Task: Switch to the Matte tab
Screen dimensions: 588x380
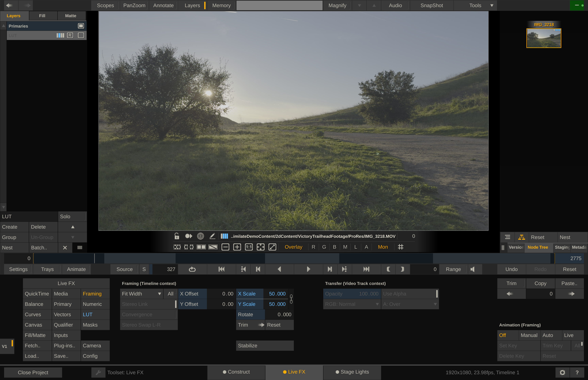Action: point(71,16)
